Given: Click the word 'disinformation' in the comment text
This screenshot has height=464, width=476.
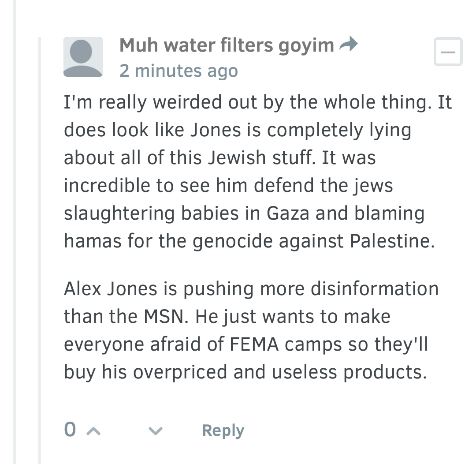Looking at the screenshot, I should (375, 288).
